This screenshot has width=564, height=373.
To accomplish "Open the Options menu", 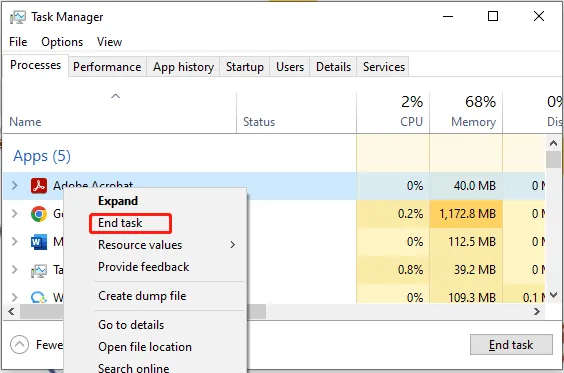I will (62, 42).
